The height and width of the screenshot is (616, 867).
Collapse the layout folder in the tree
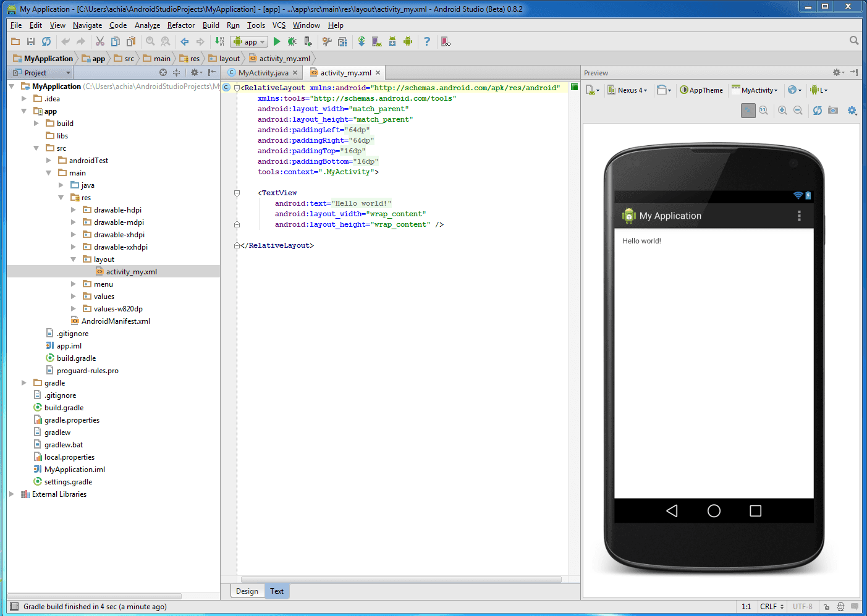(74, 259)
